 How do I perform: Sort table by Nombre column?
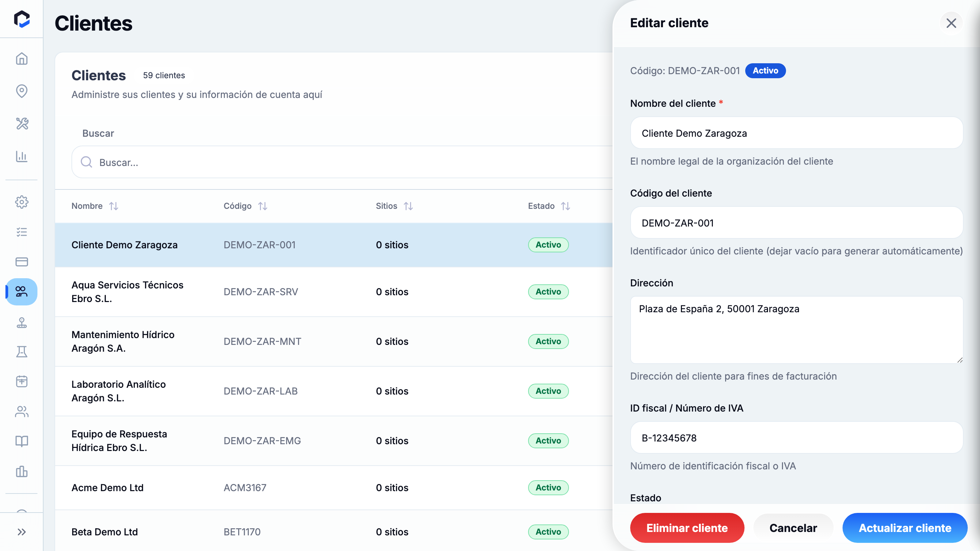pos(113,206)
